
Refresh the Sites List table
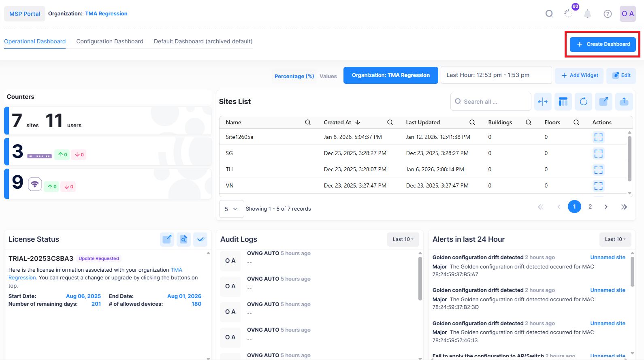(x=583, y=102)
